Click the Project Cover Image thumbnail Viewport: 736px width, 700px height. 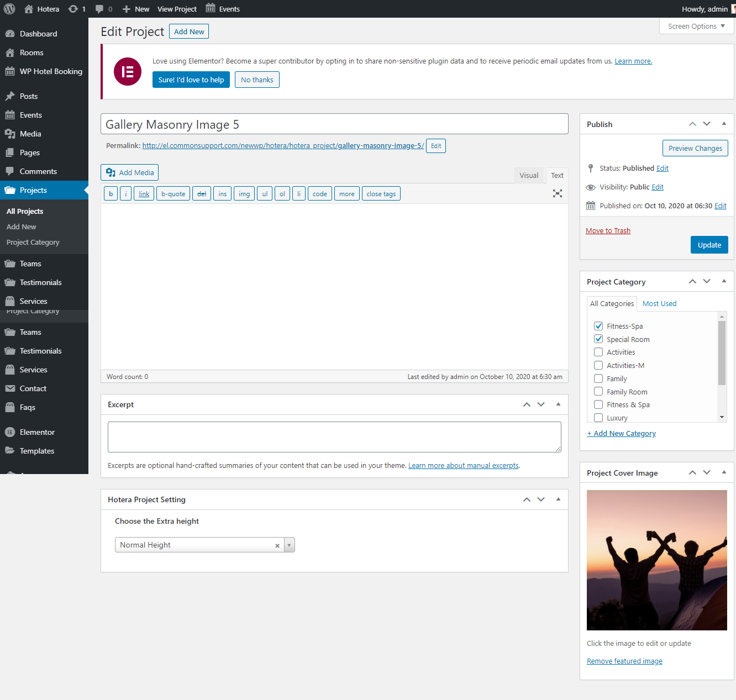(657, 560)
